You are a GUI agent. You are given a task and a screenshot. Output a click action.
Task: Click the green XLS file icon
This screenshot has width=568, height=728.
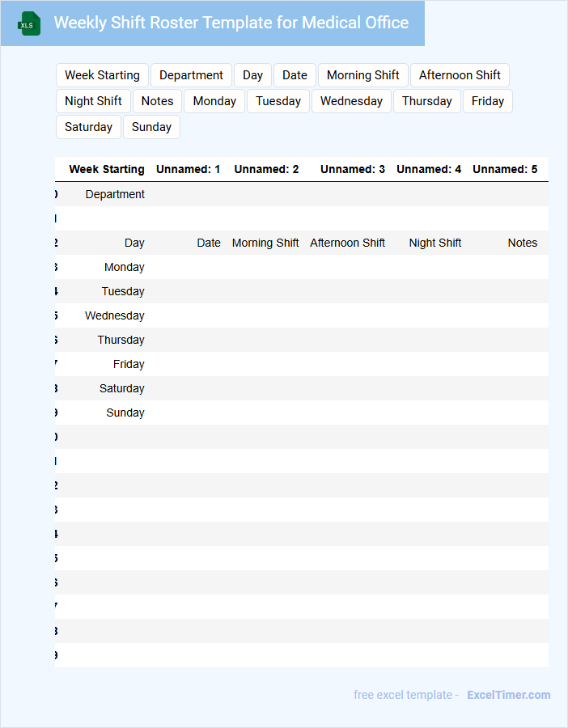coord(29,23)
